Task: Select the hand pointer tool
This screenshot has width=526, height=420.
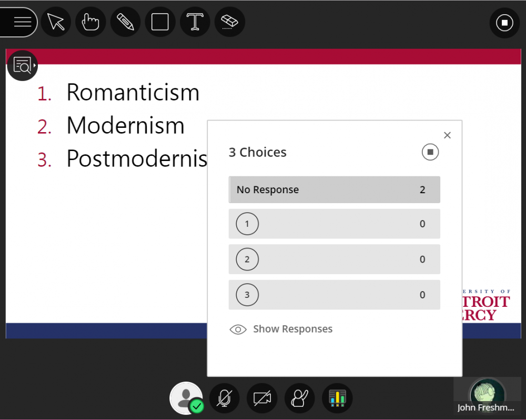Action: point(90,22)
